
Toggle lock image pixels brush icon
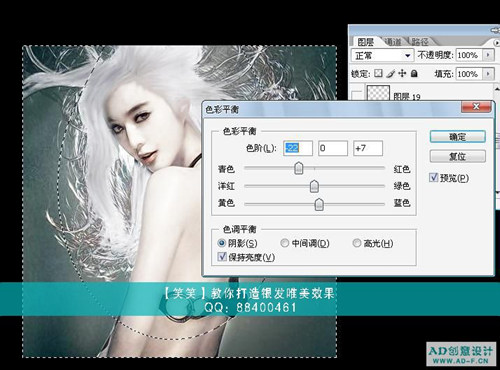coord(390,73)
